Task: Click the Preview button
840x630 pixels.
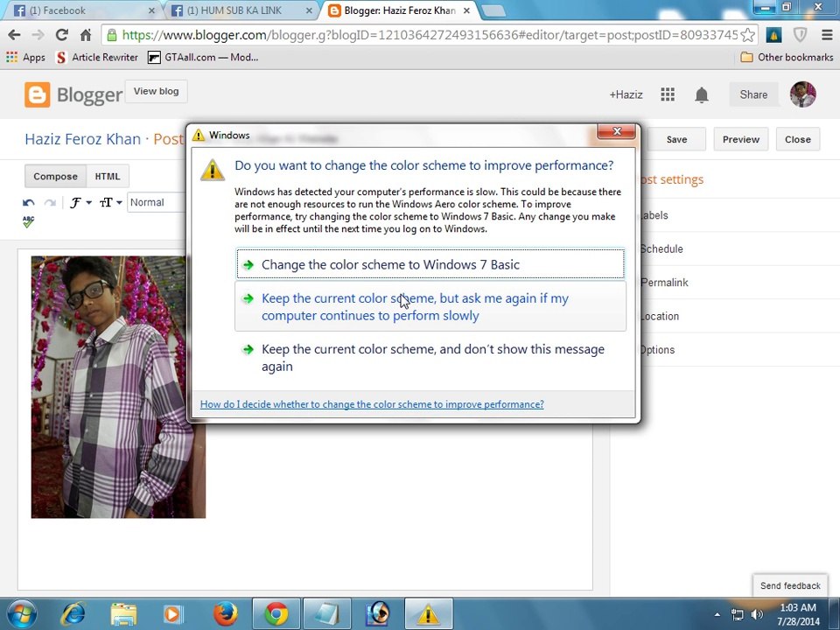Action: pos(741,139)
